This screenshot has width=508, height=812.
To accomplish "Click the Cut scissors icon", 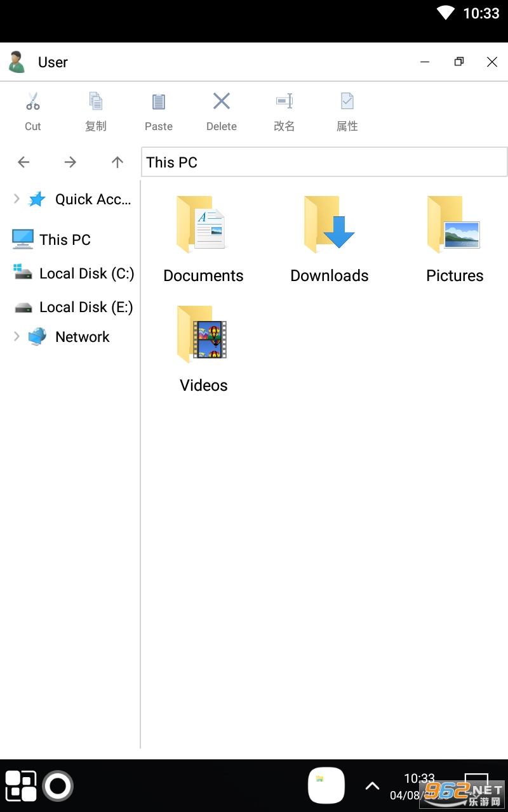I will [33, 101].
